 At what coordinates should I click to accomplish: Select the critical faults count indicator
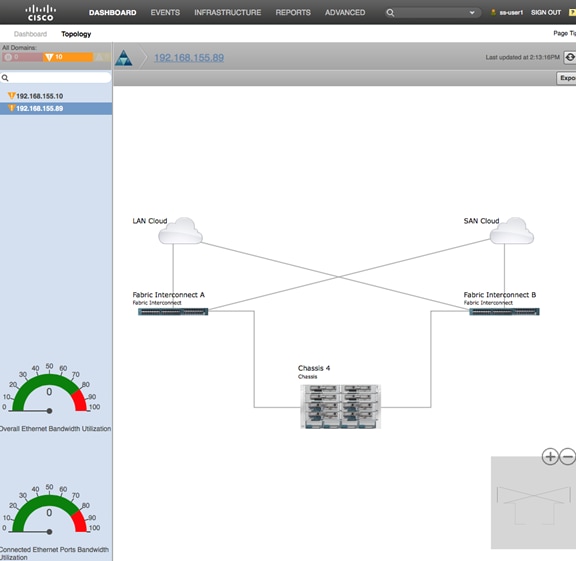(22, 57)
